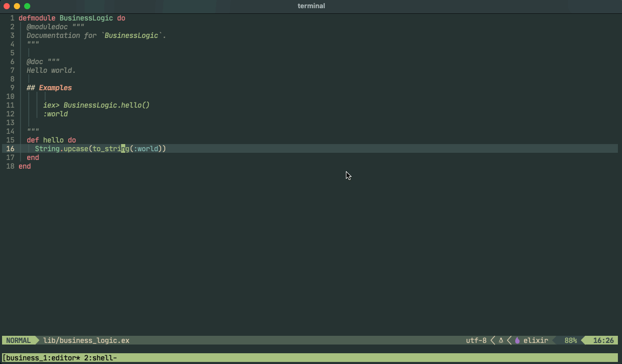The width and height of the screenshot is (622, 364).
Task: Switch to tmux window 2:shell
Action: [101, 358]
